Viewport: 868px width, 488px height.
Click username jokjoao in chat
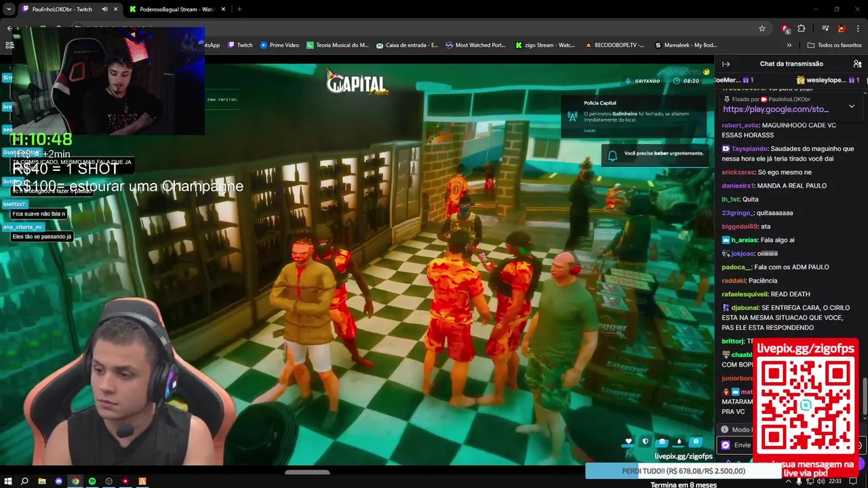(x=743, y=253)
